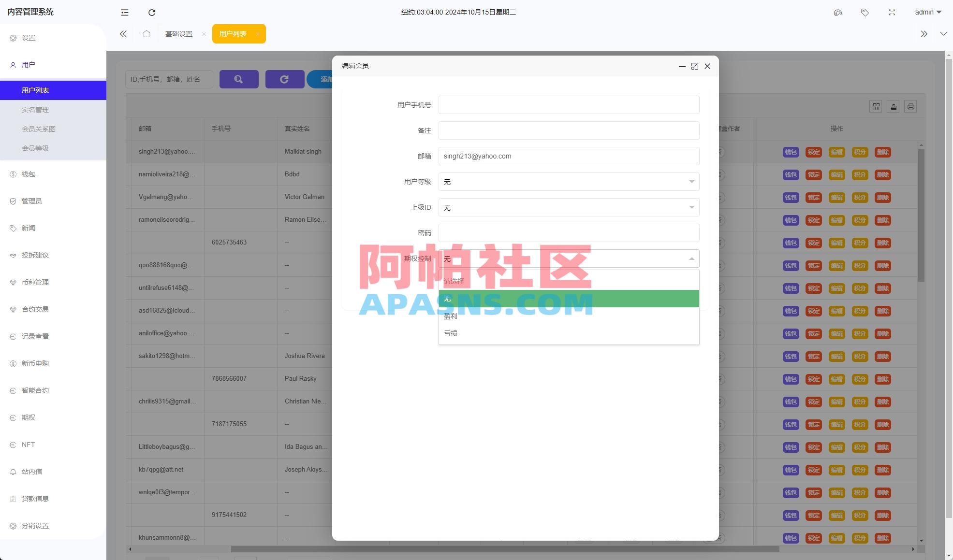The width and height of the screenshot is (953, 560).
Task: Click the export/import icon above the table
Action: click(893, 106)
